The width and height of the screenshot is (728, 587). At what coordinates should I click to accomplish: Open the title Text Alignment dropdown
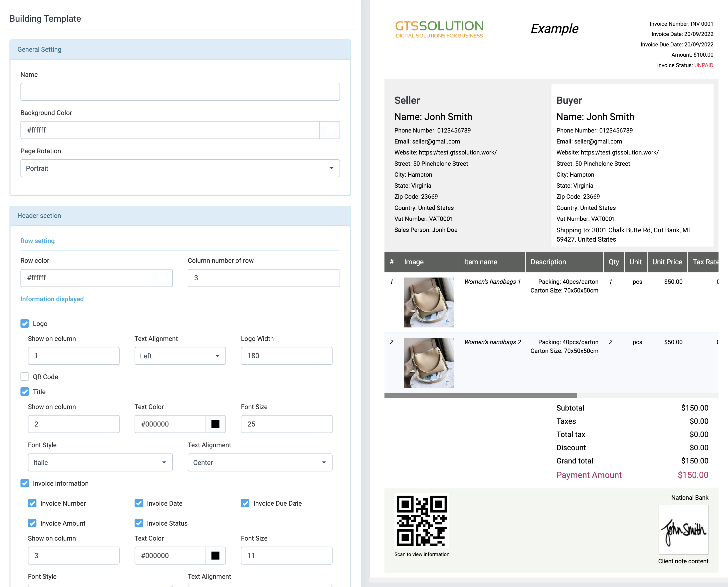pyautogui.click(x=259, y=462)
